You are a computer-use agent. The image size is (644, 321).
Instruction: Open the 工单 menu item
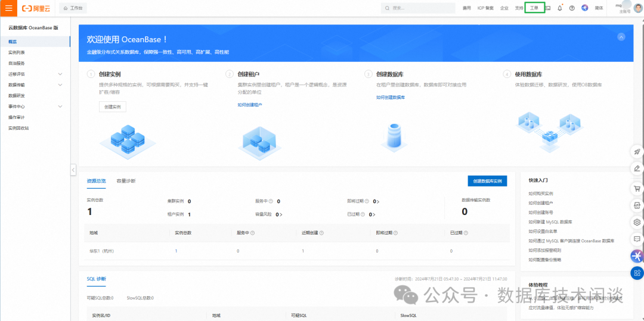click(x=534, y=8)
